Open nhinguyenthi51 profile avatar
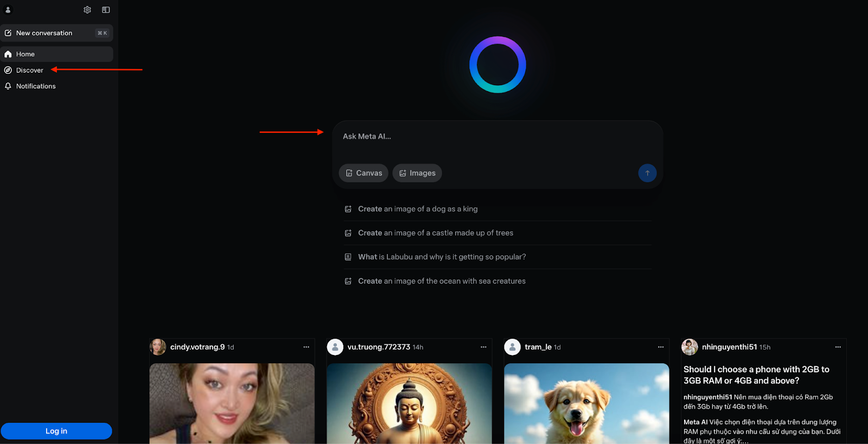Viewport: 868px width, 444px height. pyautogui.click(x=690, y=347)
